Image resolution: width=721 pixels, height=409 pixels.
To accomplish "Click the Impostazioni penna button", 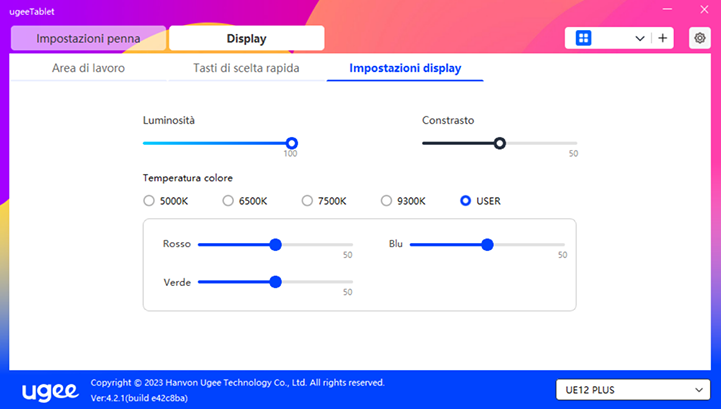I will tap(88, 39).
